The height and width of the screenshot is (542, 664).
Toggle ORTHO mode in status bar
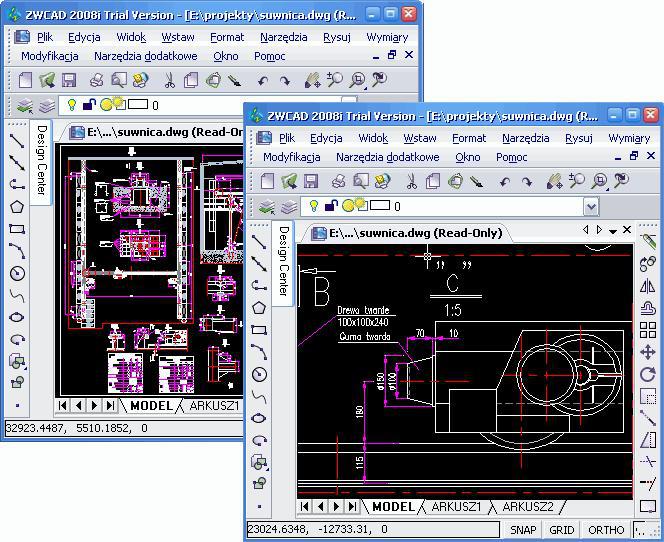606,530
